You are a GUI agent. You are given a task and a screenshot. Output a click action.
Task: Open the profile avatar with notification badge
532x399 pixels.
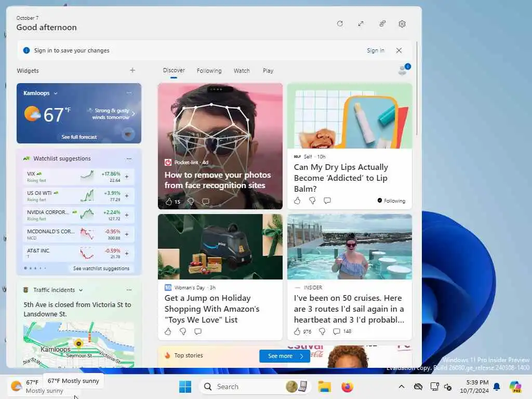pyautogui.click(x=404, y=69)
